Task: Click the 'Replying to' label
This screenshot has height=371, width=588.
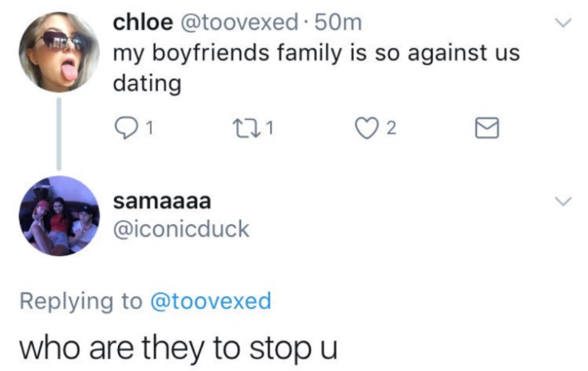Action: coord(81,301)
